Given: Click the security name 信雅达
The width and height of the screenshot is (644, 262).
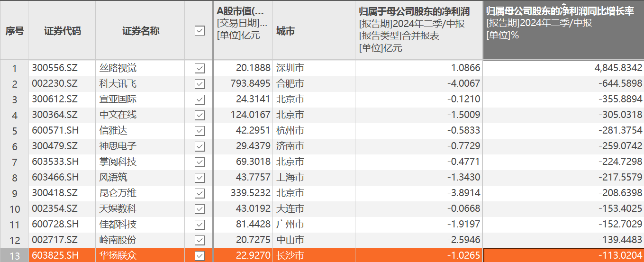Looking at the screenshot, I should (113, 131).
